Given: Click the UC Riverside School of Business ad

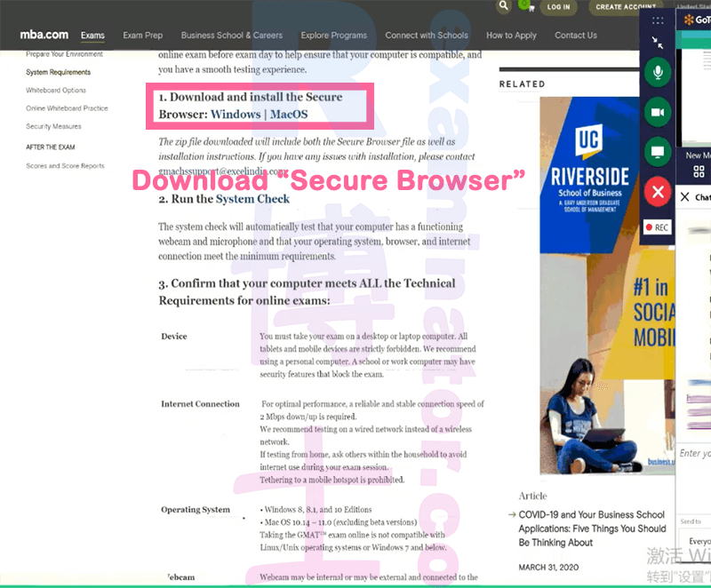Looking at the screenshot, I should click(607, 285).
